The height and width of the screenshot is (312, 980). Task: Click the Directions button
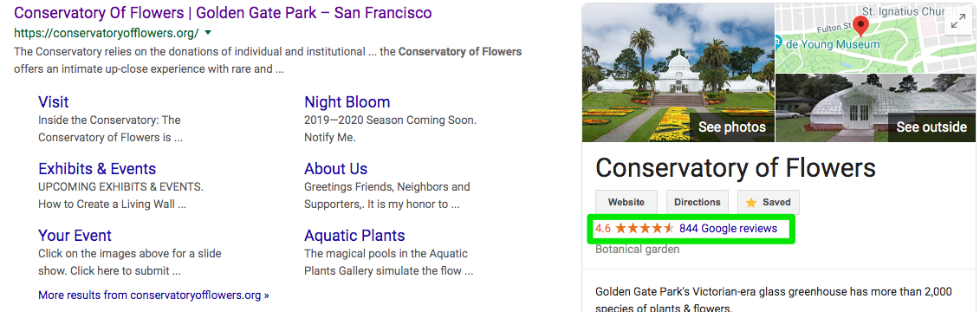pyautogui.click(x=698, y=202)
